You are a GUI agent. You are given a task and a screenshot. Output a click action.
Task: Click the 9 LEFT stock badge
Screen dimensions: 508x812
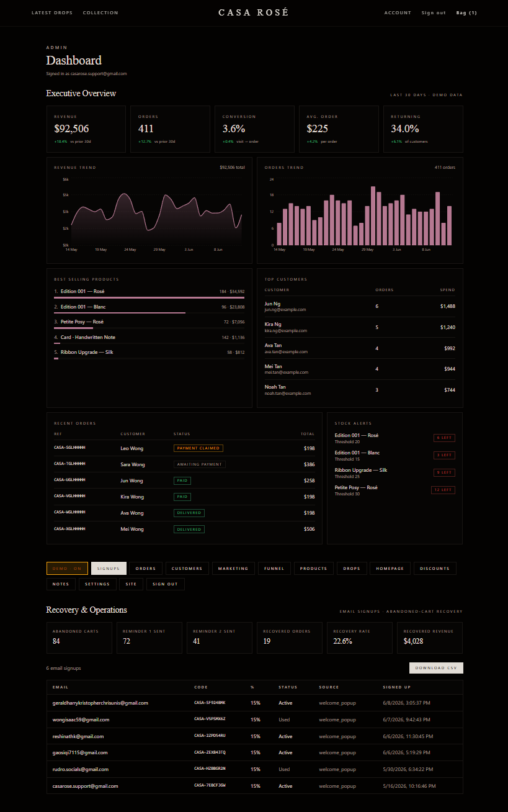pyautogui.click(x=444, y=472)
